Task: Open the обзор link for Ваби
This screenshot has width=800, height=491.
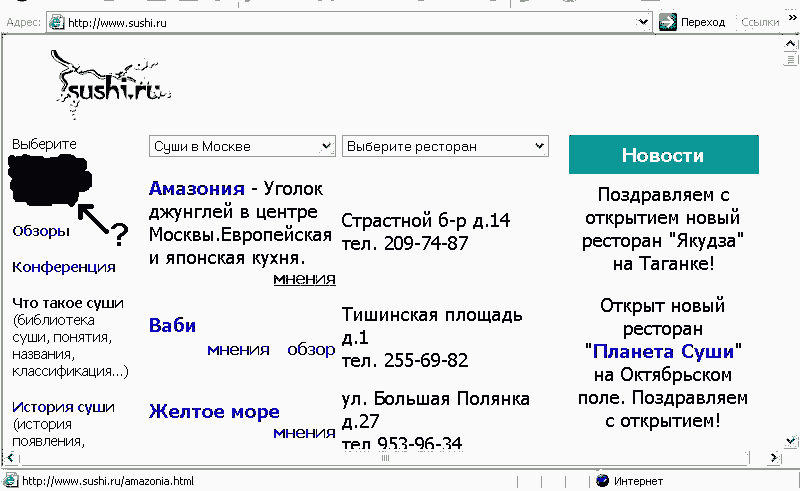Action: click(x=311, y=350)
